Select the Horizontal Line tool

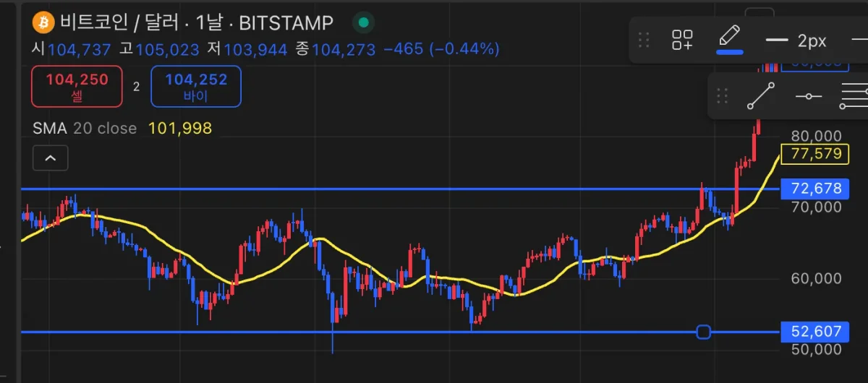[809, 96]
